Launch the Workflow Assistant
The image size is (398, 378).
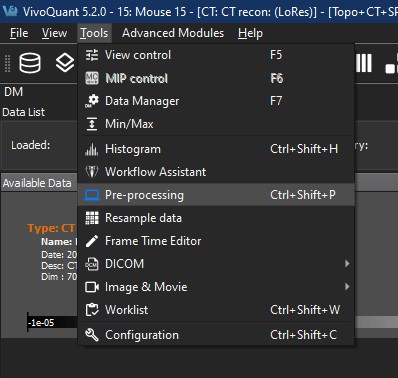point(216,172)
